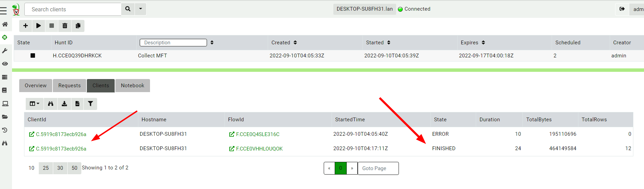Open Host Information laptop icon
644x189 pixels.
pyautogui.click(x=5, y=103)
